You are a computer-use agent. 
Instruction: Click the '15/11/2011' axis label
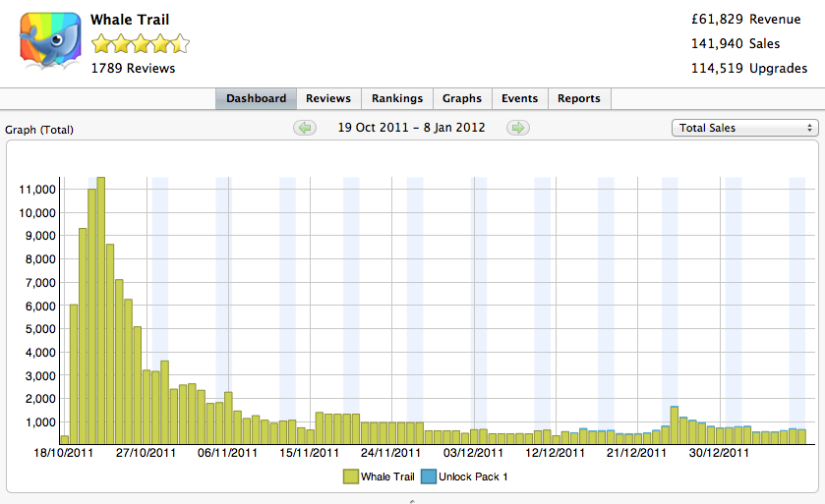[x=309, y=453]
